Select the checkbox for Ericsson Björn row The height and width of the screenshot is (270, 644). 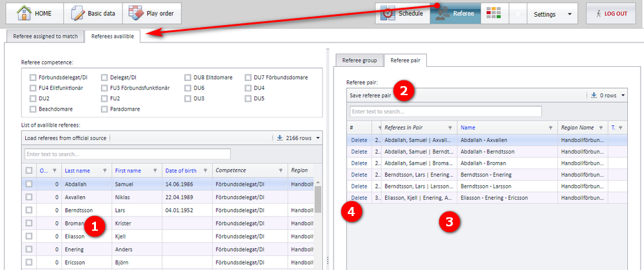point(29,262)
